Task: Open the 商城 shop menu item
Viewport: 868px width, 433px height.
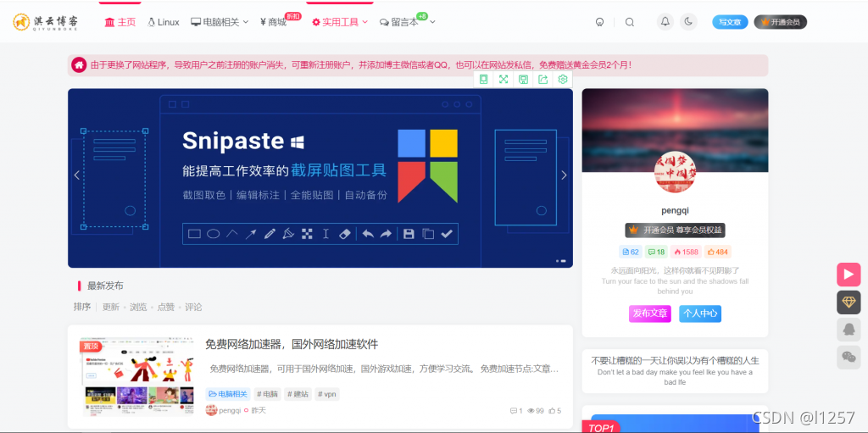Action: pyautogui.click(x=274, y=22)
